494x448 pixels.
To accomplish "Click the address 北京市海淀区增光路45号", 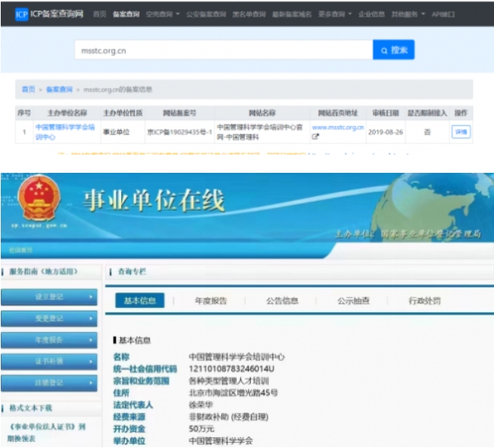I will point(233,393).
